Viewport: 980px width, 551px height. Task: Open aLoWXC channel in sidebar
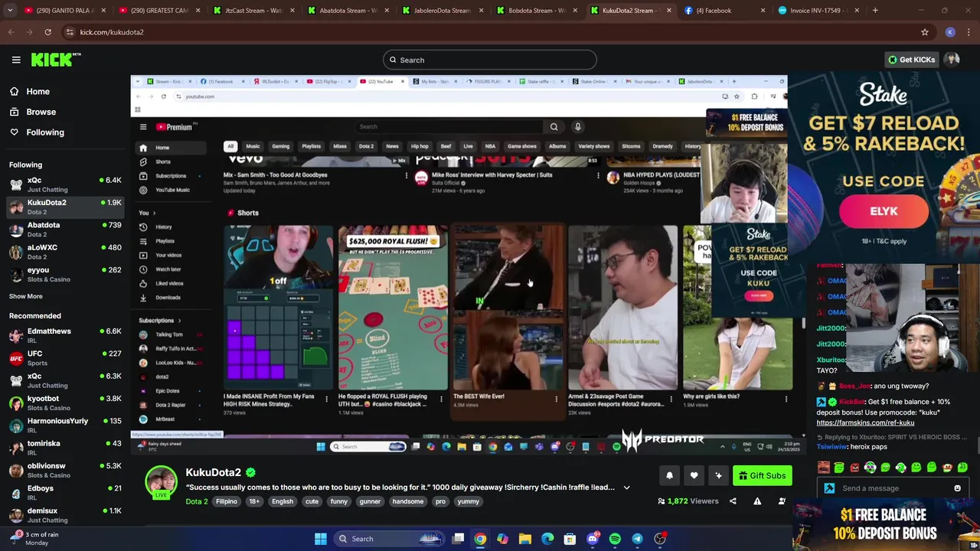pyautogui.click(x=64, y=251)
